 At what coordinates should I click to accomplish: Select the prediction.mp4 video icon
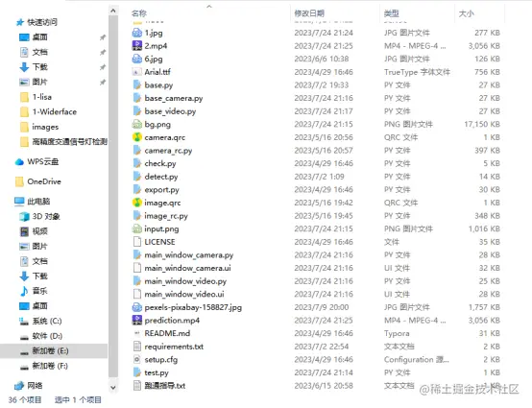pos(136,320)
